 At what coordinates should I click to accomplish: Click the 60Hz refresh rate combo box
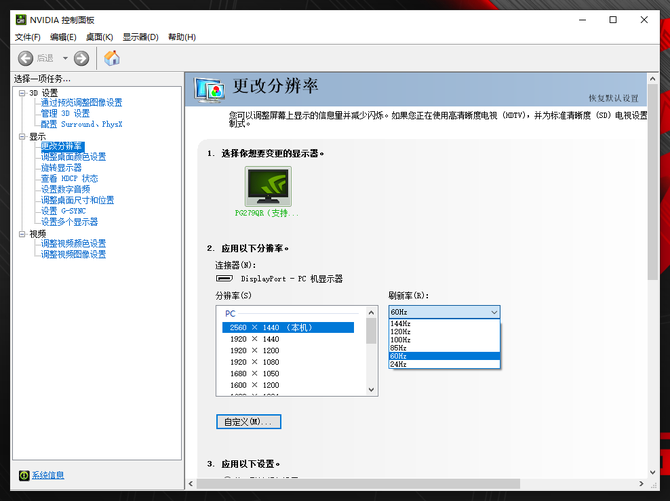pyautogui.click(x=444, y=312)
